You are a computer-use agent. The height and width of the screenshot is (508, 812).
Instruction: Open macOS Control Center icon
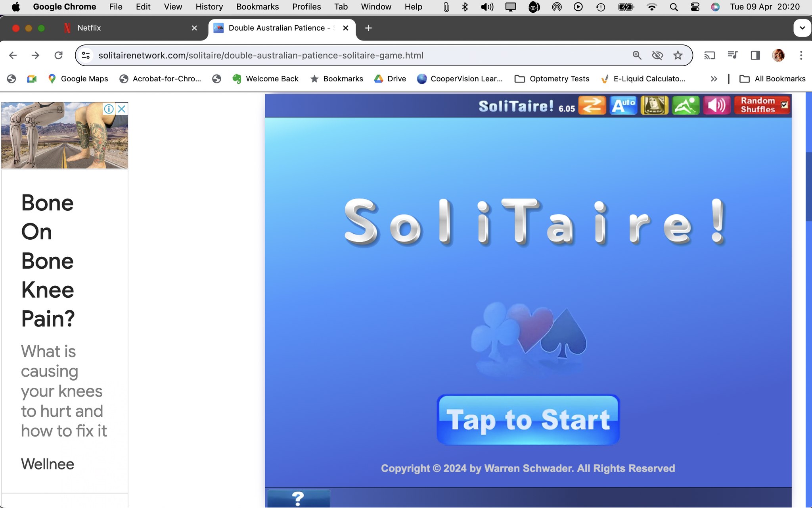695,7
